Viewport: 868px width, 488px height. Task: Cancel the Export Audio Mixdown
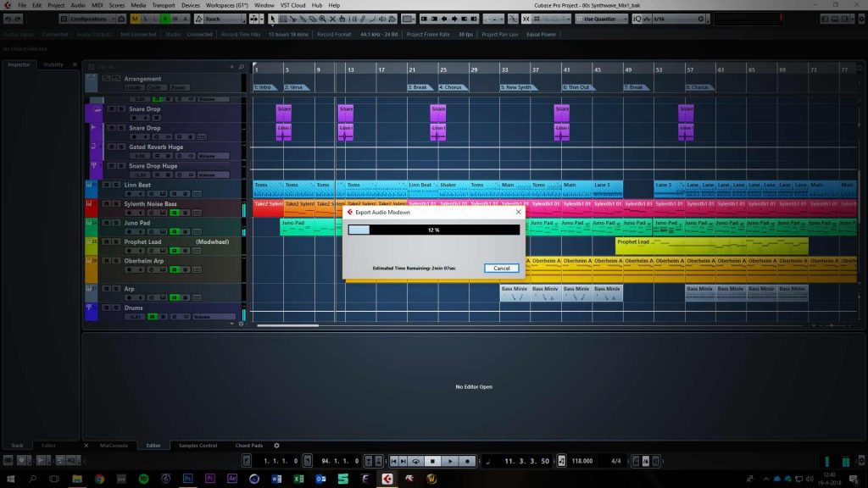(502, 268)
